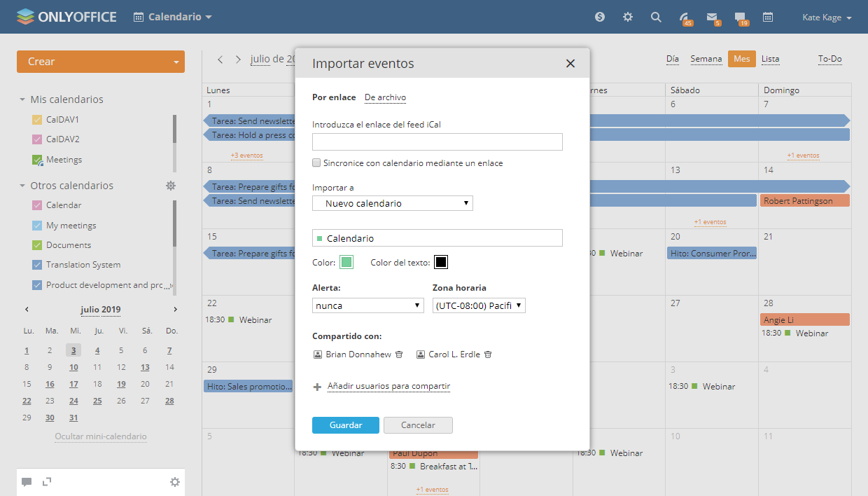
Task: Pick the green Color swatch
Action: pyautogui.click(x=346, y=262)
